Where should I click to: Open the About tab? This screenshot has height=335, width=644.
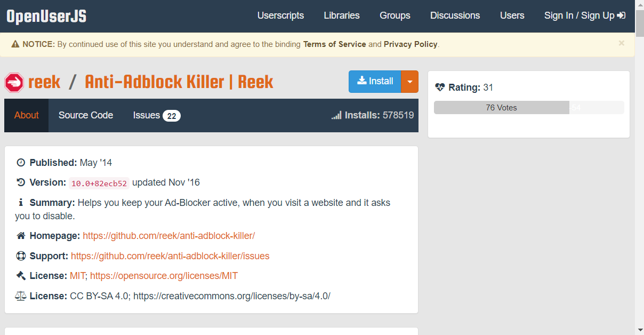27,115
